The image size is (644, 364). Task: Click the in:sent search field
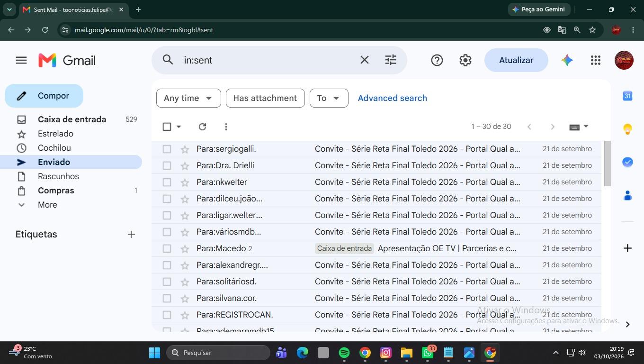[268, 60]
